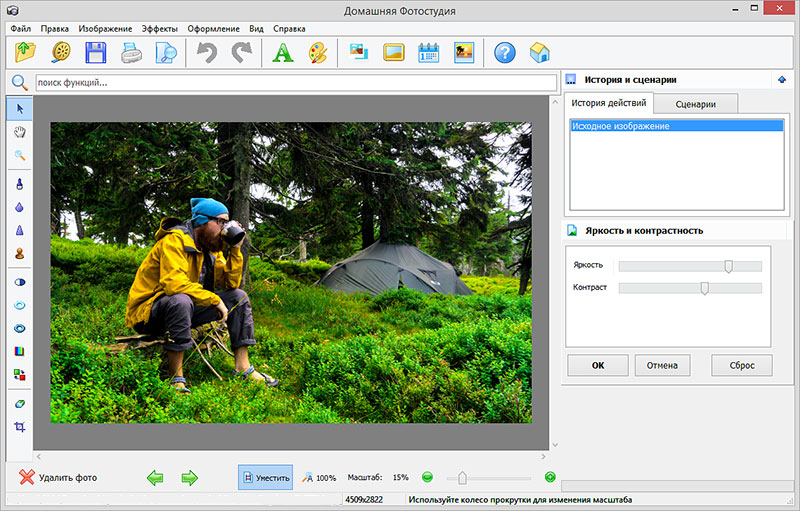Screen dimensions: 800x511
Task: Go to previous photo with left green arrow
Action: pyautogui.click(x=155, y=478)
